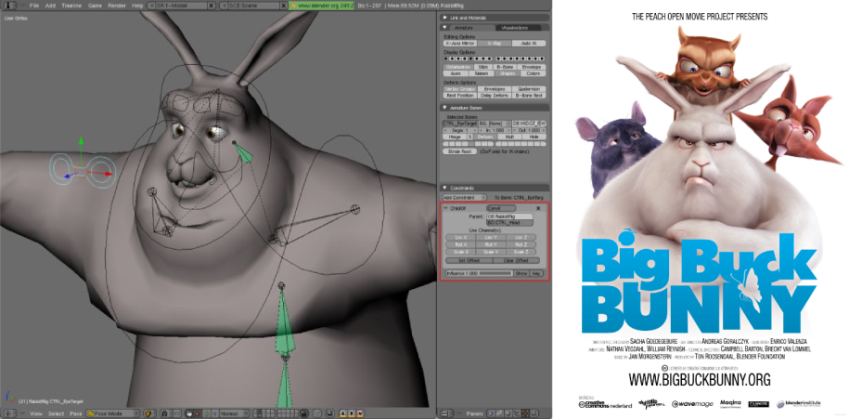Toggle bone Names display
This screenshot has width=849, height=419.
[x=481, y=73]
